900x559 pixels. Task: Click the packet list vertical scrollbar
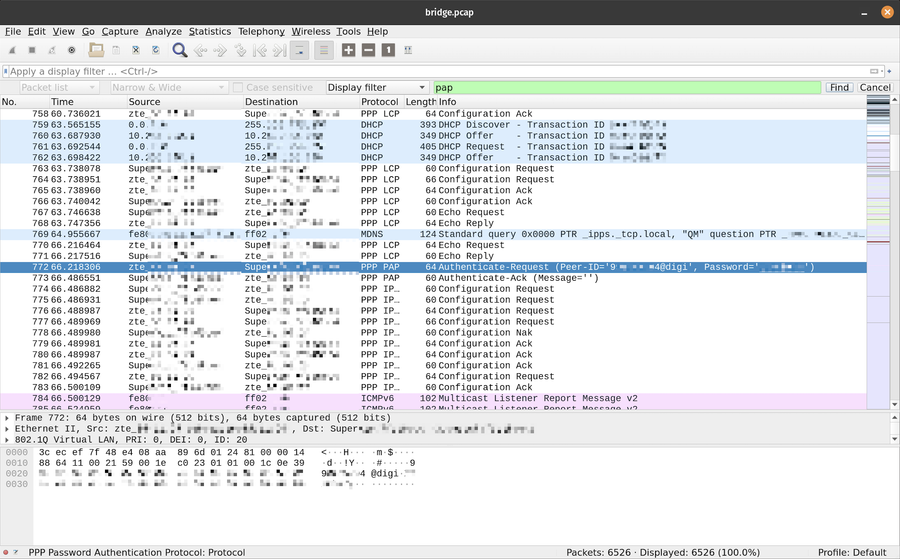pos(894,253)
